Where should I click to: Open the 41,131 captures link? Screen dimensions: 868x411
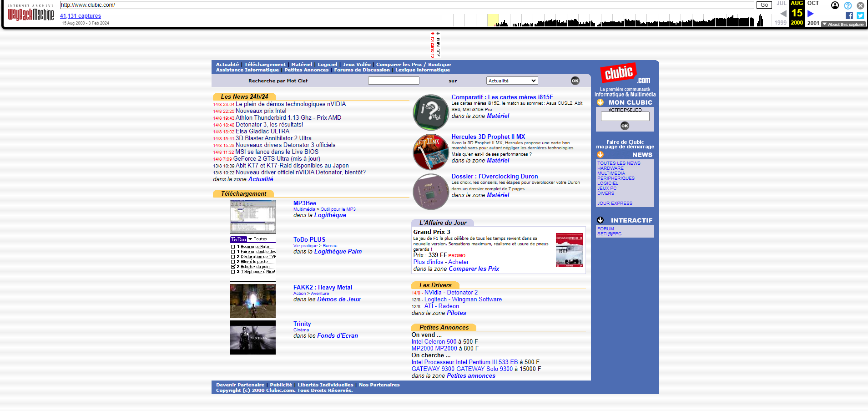coord(80,15)
